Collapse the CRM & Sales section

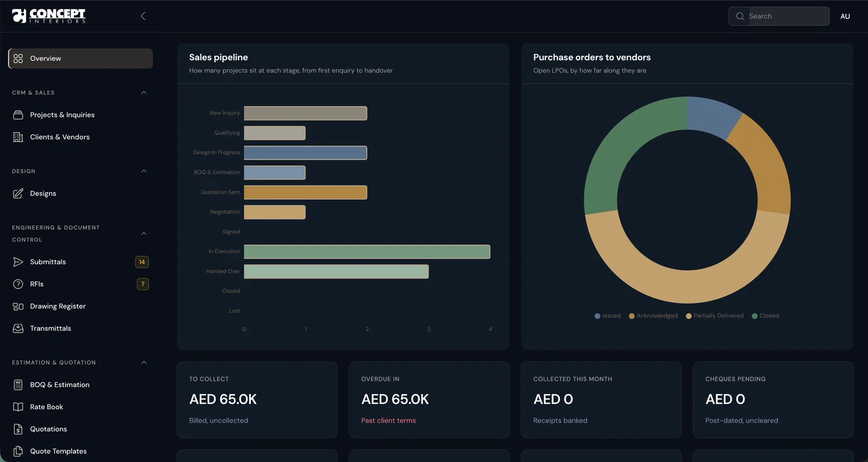click(144, 93)
